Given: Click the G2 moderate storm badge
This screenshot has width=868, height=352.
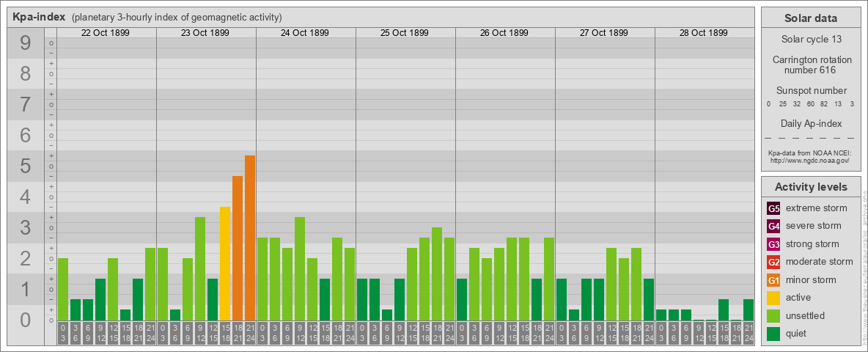Looking at the screenshot, I should coord(773,262).
